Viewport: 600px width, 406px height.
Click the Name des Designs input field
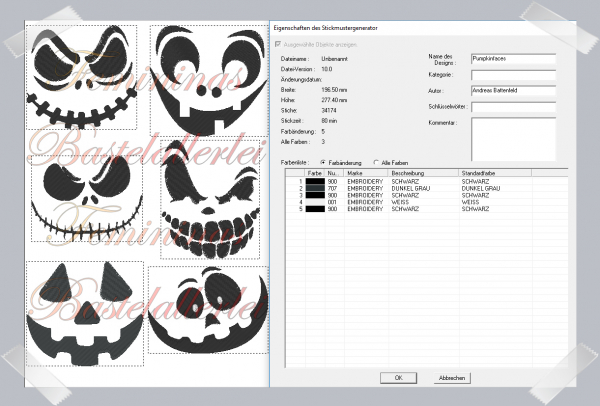513,59
